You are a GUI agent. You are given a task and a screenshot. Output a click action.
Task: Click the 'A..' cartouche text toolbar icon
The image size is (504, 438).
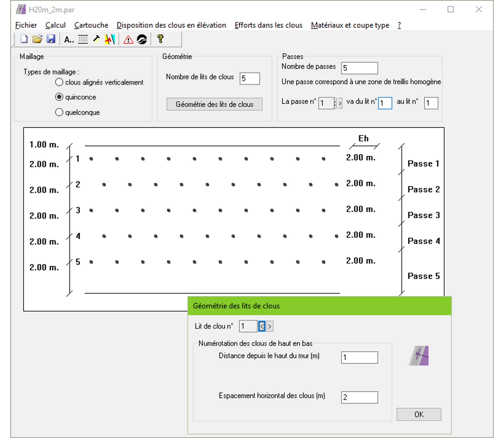click(x=69, y=40)
